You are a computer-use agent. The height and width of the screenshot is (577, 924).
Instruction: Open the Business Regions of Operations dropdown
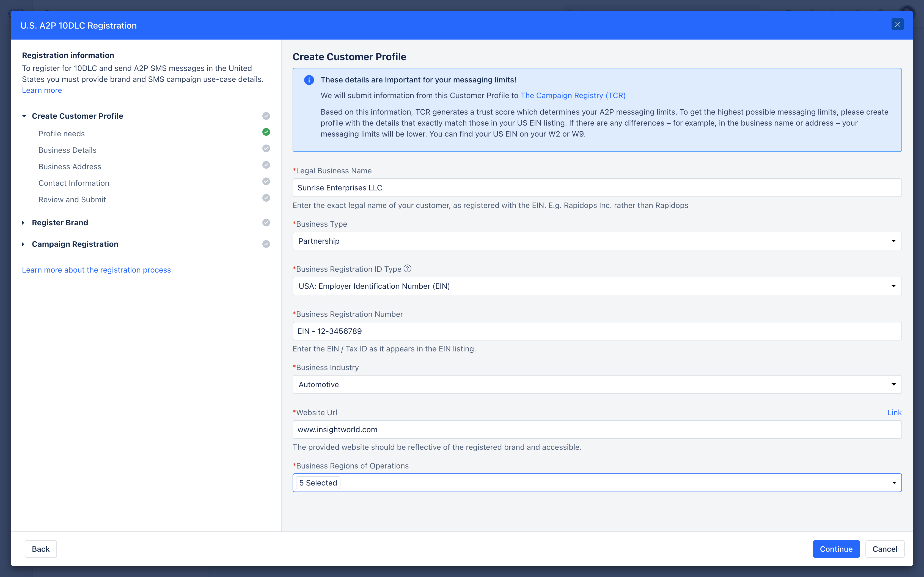(597, 483)
